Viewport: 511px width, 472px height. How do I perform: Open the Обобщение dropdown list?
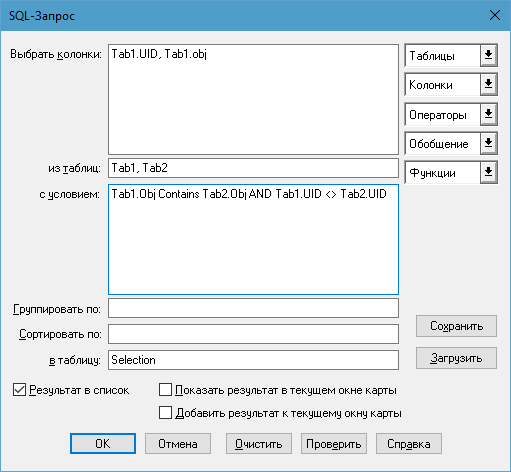[451, 143]
